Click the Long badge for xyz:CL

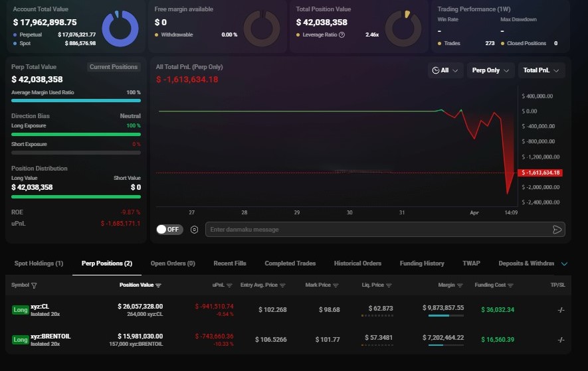(20, 310)
